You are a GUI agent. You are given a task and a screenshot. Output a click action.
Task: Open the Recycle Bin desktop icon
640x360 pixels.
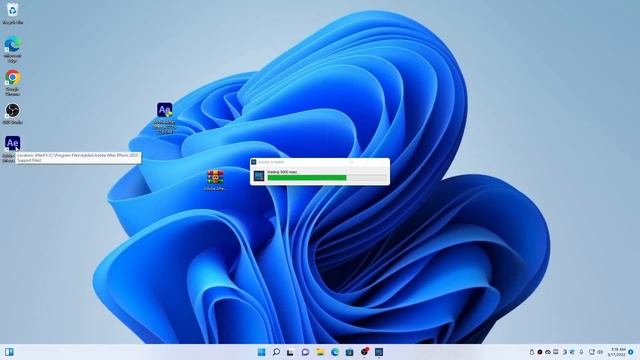tap(12, 13)
